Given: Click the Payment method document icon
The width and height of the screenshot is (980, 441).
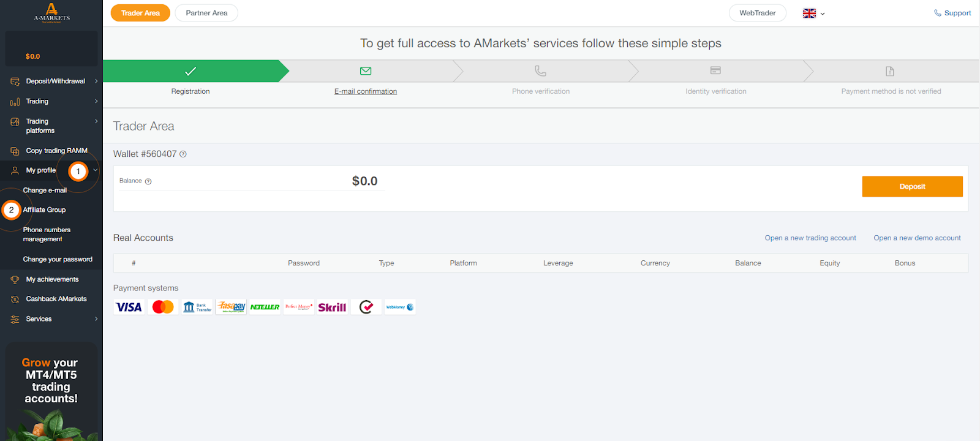Looking at the screenshot, I should [890, 71].
